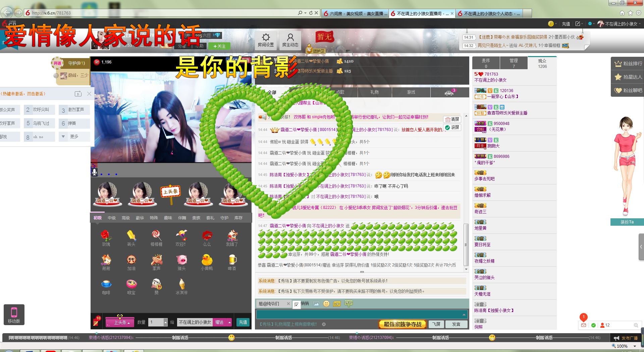This screenshot has height=352, width=644.
Task: Select the 猪头 pig gift
Action: click(181, 262)
